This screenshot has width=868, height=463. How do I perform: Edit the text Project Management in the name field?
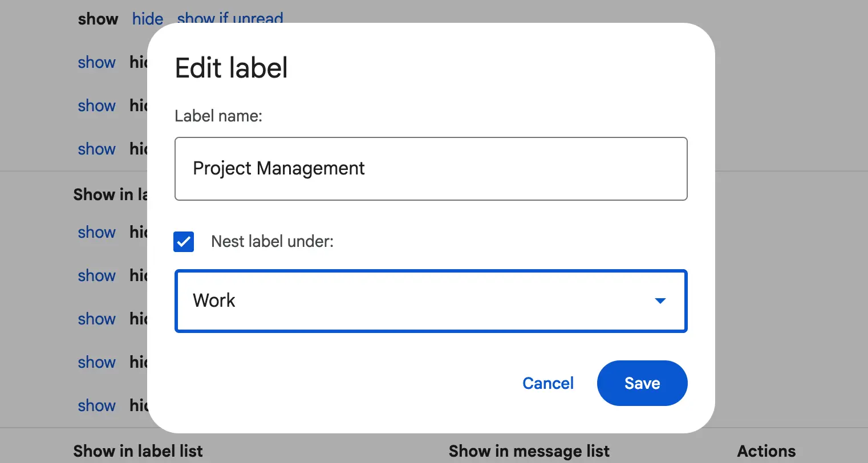[x=279, y=168]
